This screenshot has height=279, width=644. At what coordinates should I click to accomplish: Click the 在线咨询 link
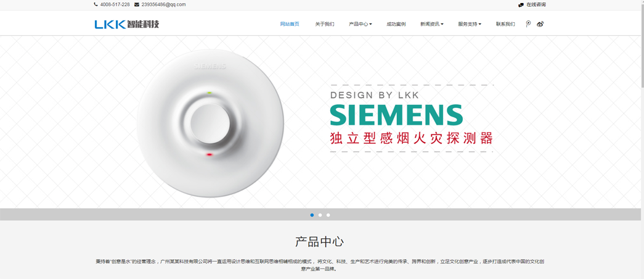pos(536,5)
